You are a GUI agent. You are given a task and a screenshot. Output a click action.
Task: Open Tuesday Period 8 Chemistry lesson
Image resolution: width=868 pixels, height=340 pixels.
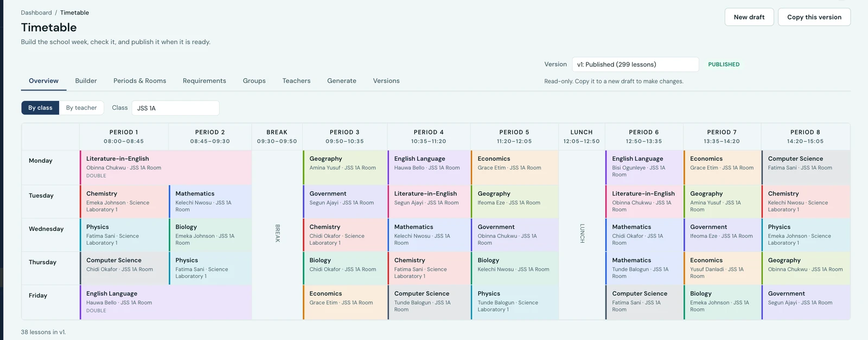(x=806, y=202)
